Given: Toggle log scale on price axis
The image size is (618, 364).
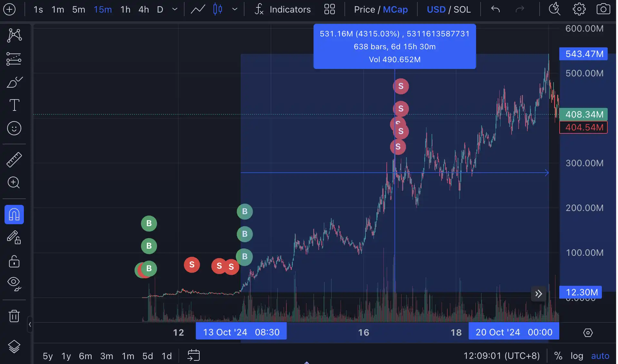Looking at the screenshot, I should point(577,356).
